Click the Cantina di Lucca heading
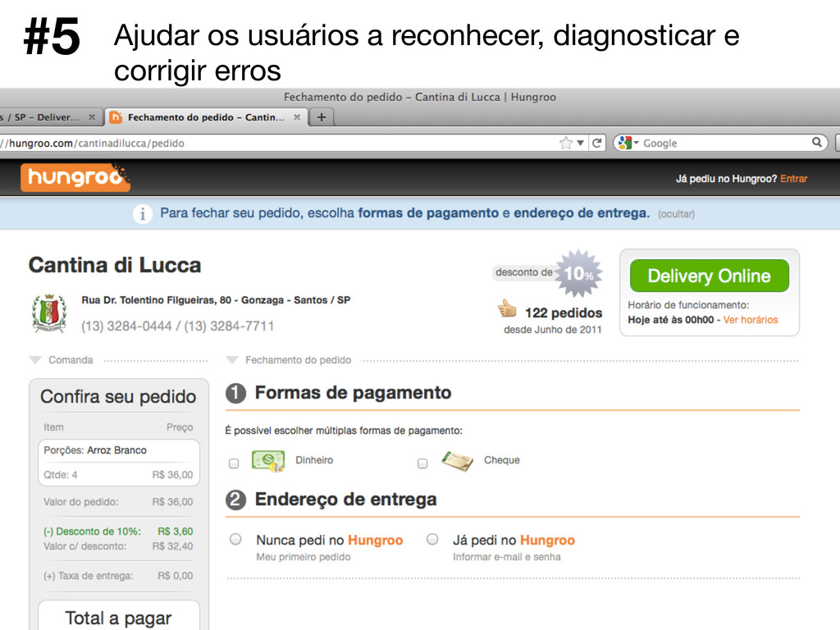The height and width of the screenshot is (630, 840). point(115,265)
